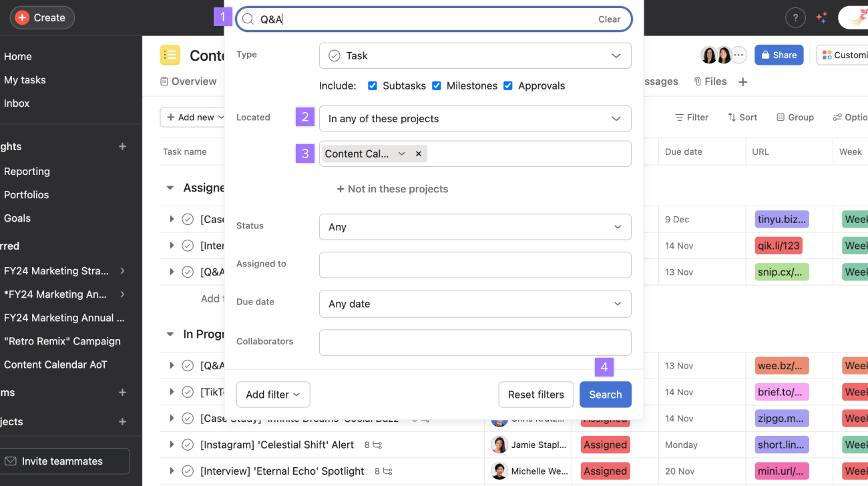Expand the Due date dropdown

(475, 304)
